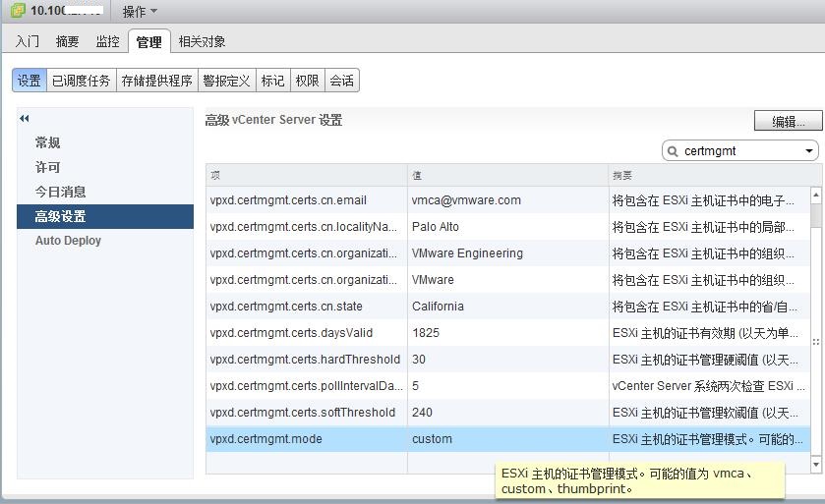825x504 pixels.
Task: Open the 相关对象 tab
Action: coord(202,41)
